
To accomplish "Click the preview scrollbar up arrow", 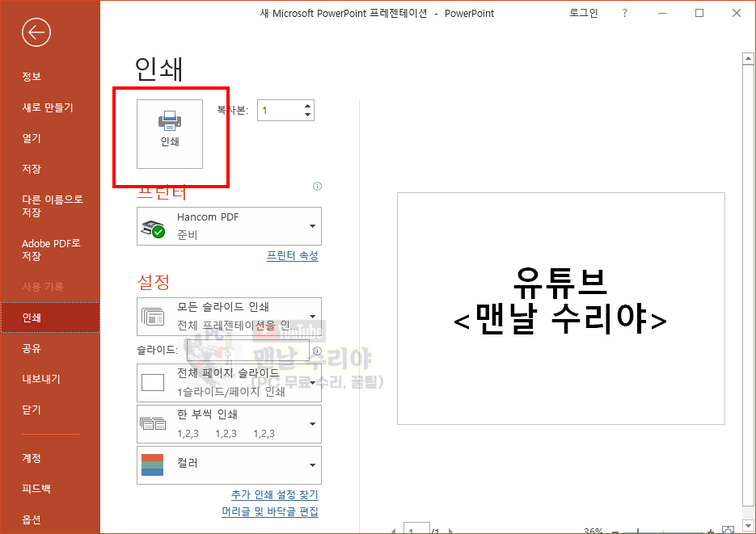I will pyautogui.click(x=748, y=59).
